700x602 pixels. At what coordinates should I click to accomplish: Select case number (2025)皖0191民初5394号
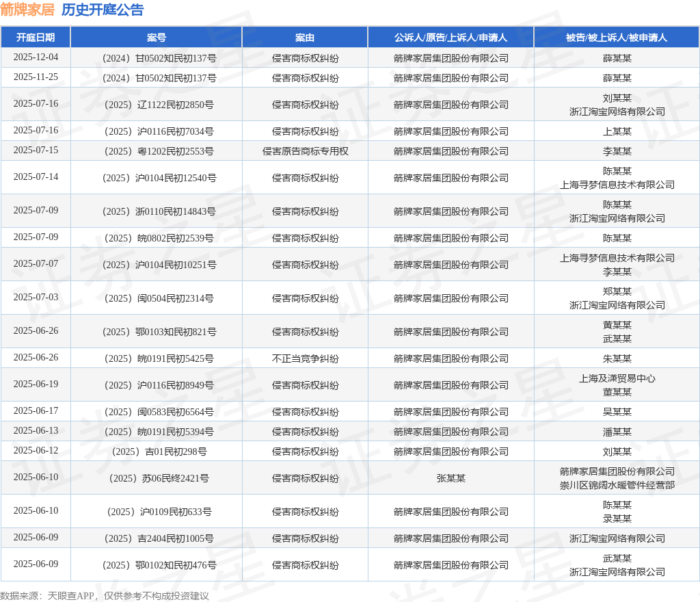(159, 432)
